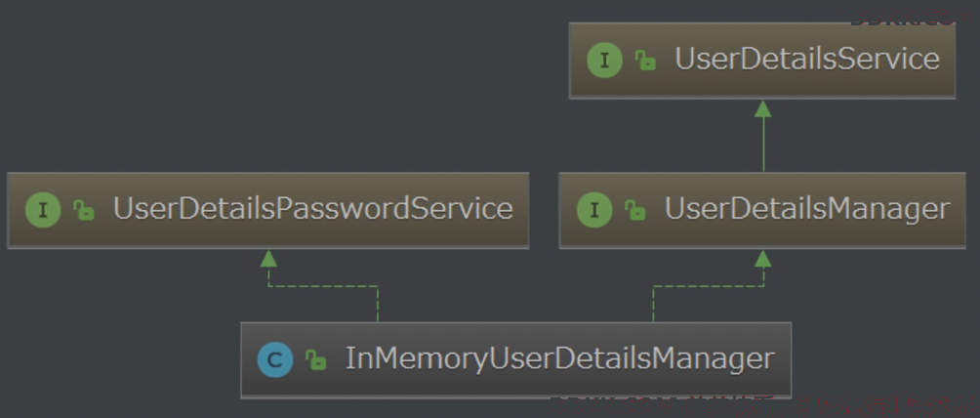Select the UserDetailsManager node label
Image resolution: width=980 pixels, height=418 pixels.
click(x=807, y=209)
